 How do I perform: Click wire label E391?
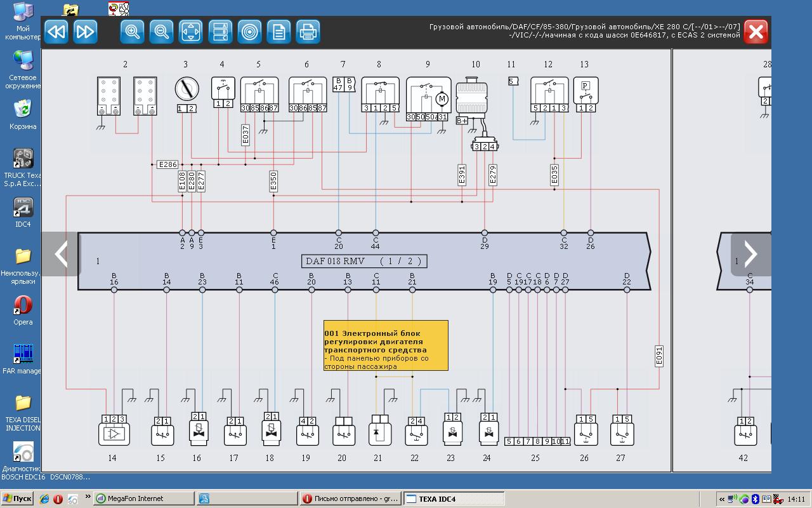click(x=462, y=175)
